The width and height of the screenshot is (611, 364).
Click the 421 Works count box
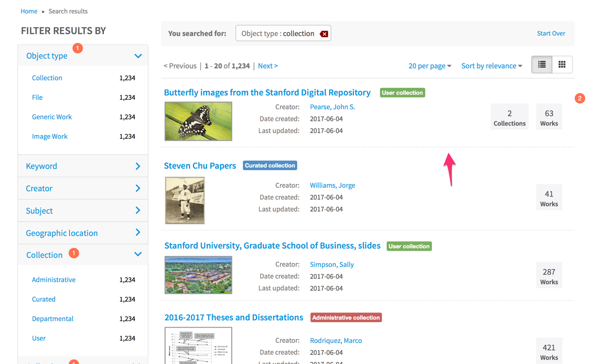pyautogui.click(x=549, y=351)
